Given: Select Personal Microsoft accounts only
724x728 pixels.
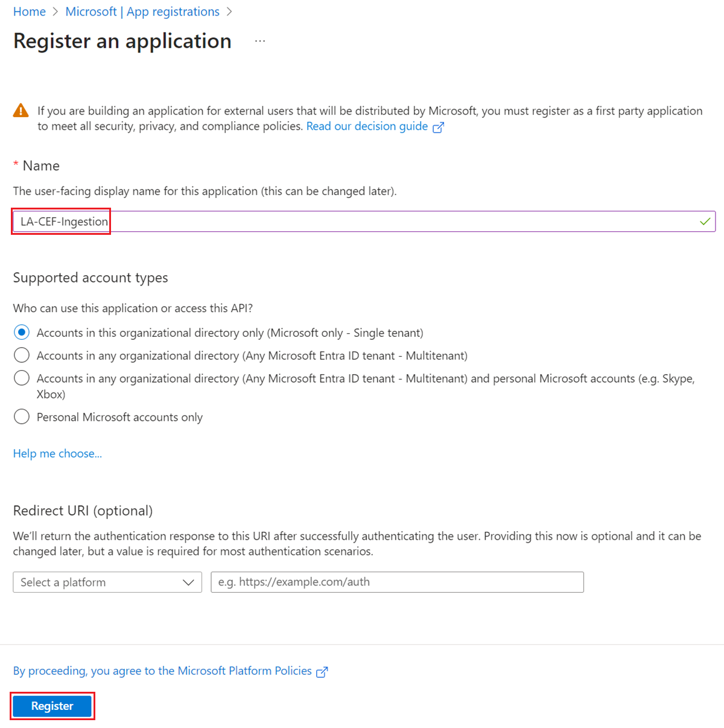Looking at the screenshot, I should (22, 417).
